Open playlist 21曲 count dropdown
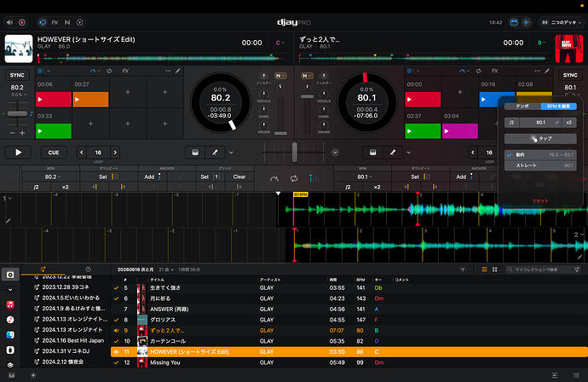Screen dimensions: 588x382 pyautogui.click(x=166, y=269)
